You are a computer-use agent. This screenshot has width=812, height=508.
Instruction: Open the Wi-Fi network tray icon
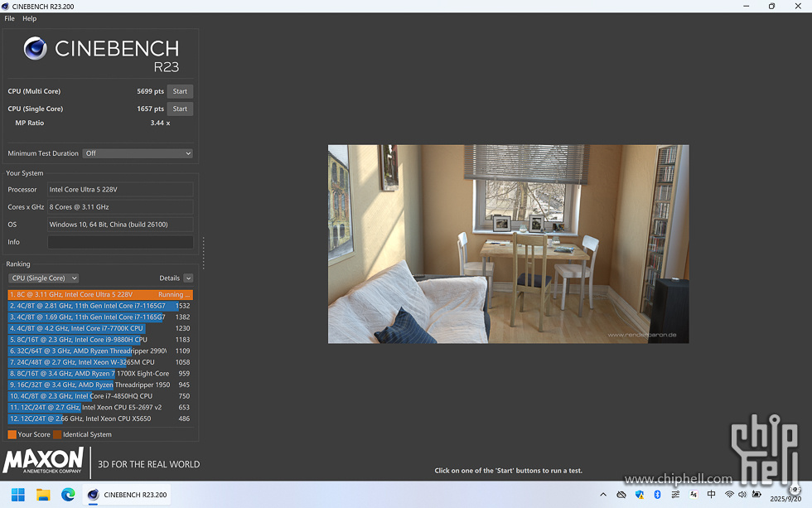point(729,495)
